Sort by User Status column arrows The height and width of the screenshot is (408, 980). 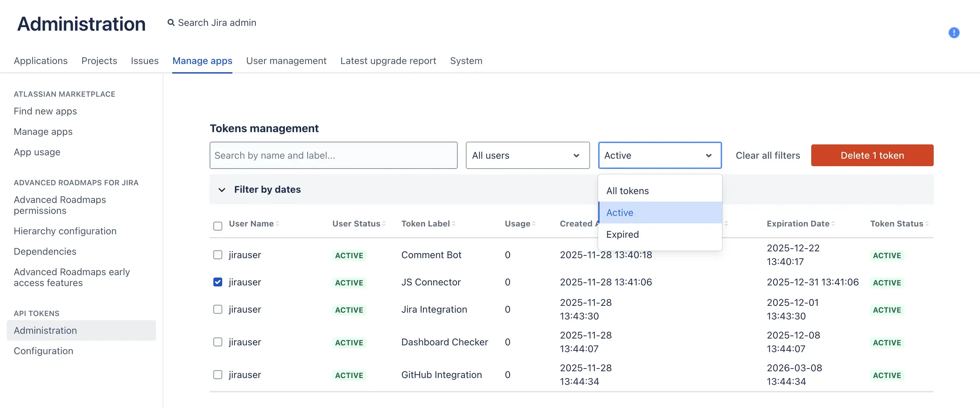tap(384, 224)
